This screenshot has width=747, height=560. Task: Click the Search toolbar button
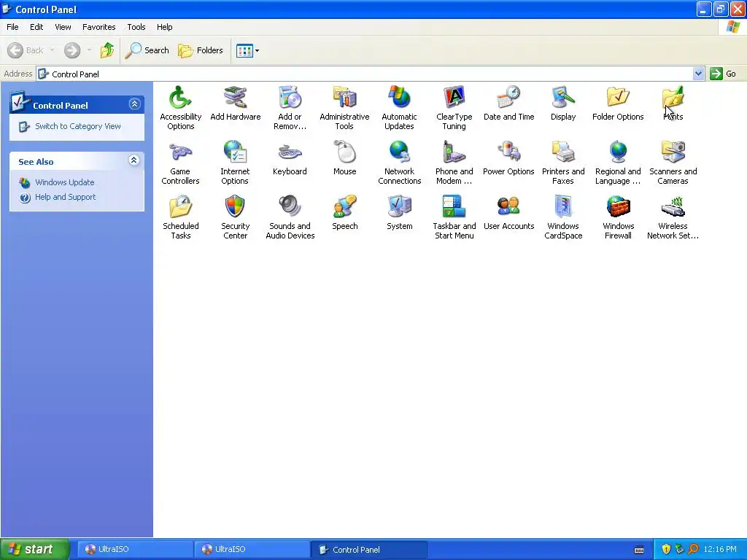click(x=147, y=50)
